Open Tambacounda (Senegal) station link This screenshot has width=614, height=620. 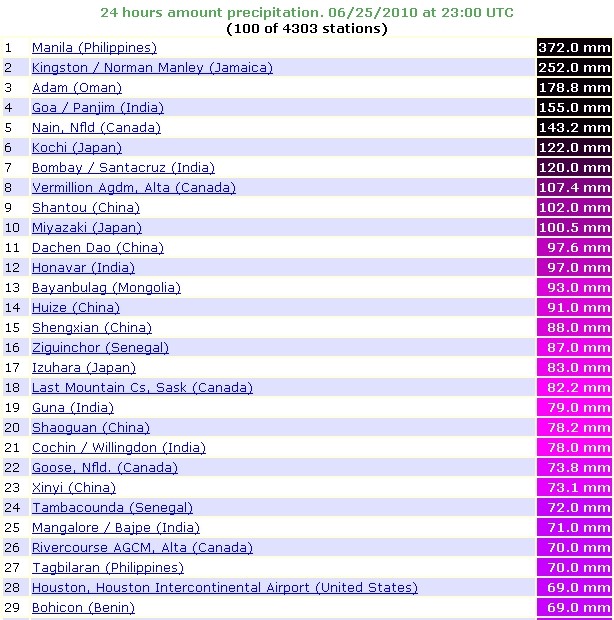point(112,508)
